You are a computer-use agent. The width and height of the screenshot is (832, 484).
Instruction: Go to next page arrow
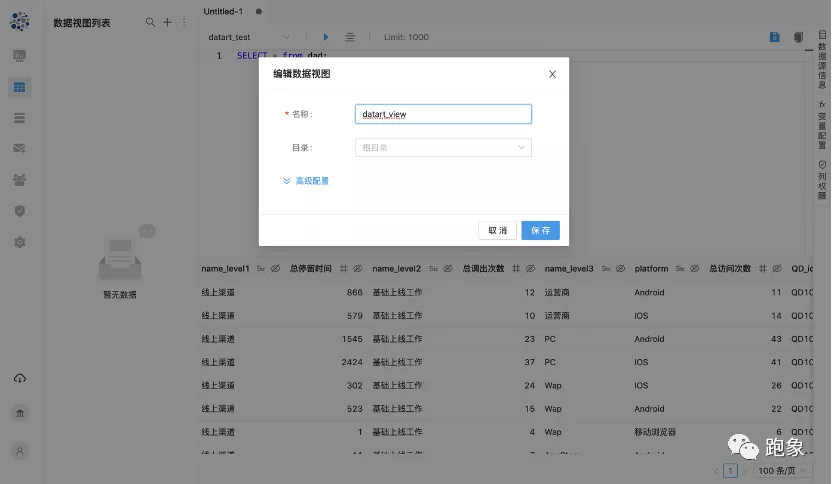pyautogui.click(x=744, y=471)
